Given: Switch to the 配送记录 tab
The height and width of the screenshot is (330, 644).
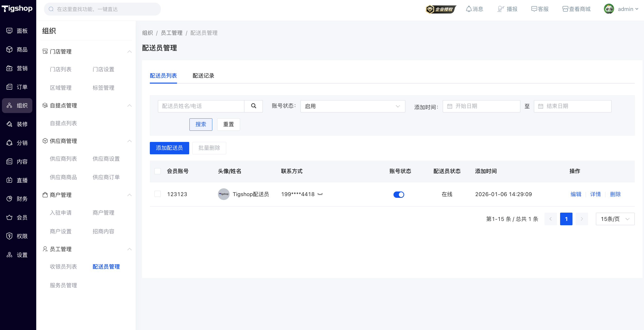Looking at the screenshot, I should (x=203, y=76).
